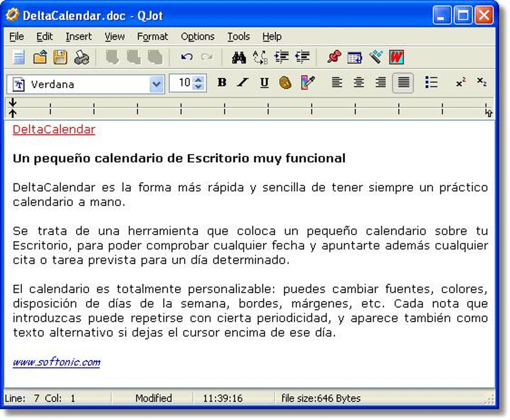Open the Options menu
Viewport: 510px width, 420px height.
[198, 36]
